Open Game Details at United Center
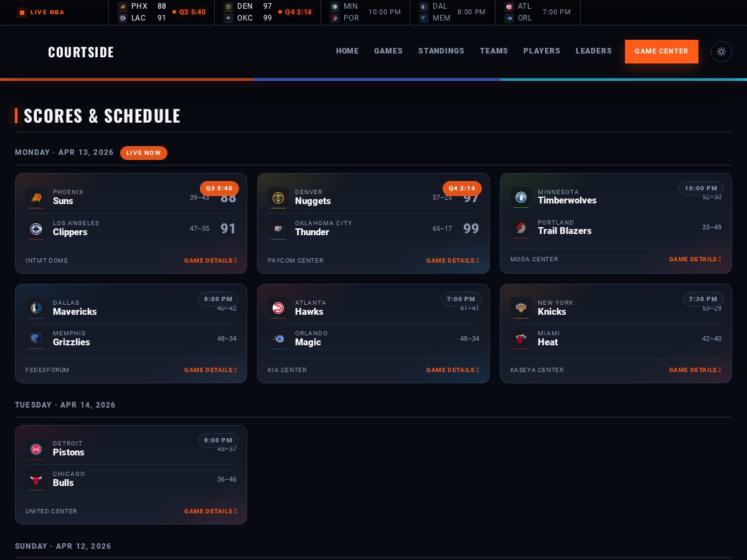The height and width of the screenshot is (560, 747). (210, 511)
